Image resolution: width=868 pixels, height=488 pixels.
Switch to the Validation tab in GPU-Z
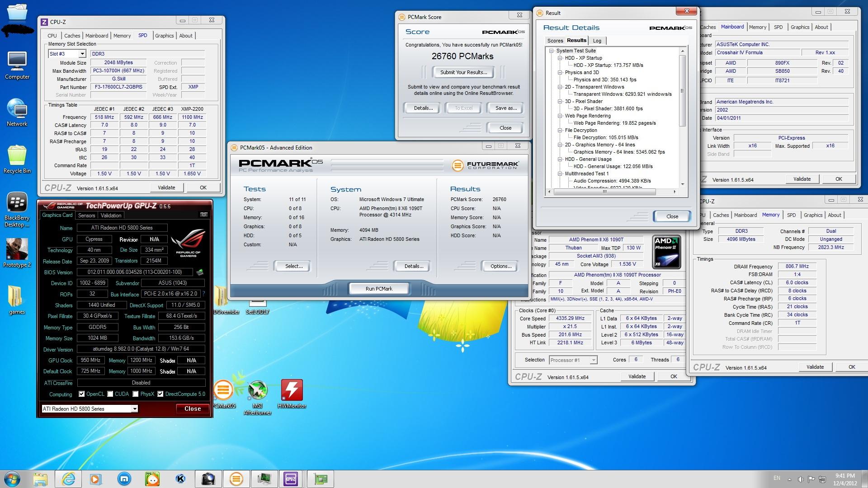click(x=111, y=216)
